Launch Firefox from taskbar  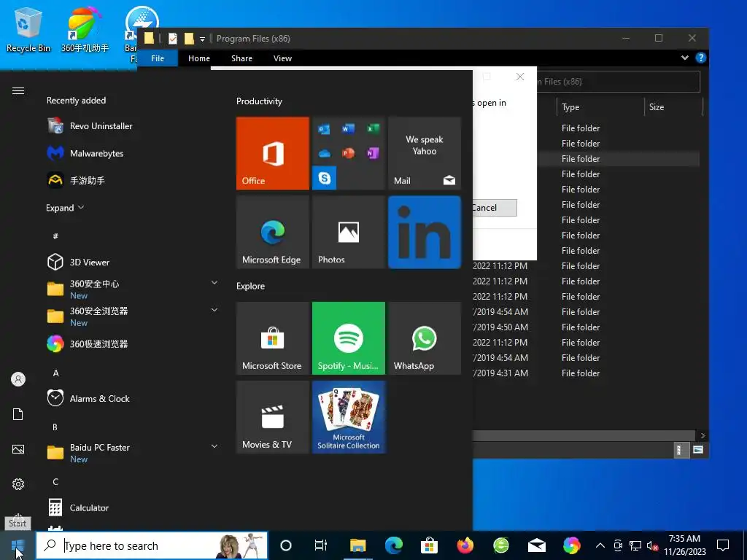[465, 545]
